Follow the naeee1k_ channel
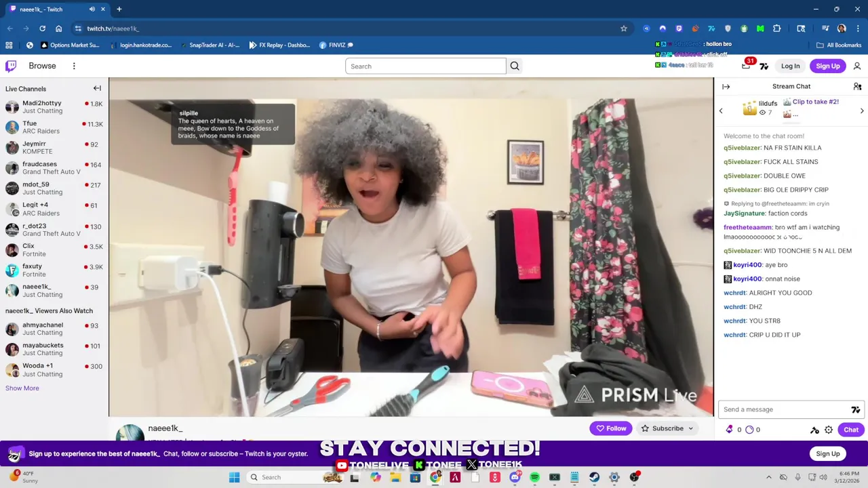The image size is (868, 488). point(611,428)
